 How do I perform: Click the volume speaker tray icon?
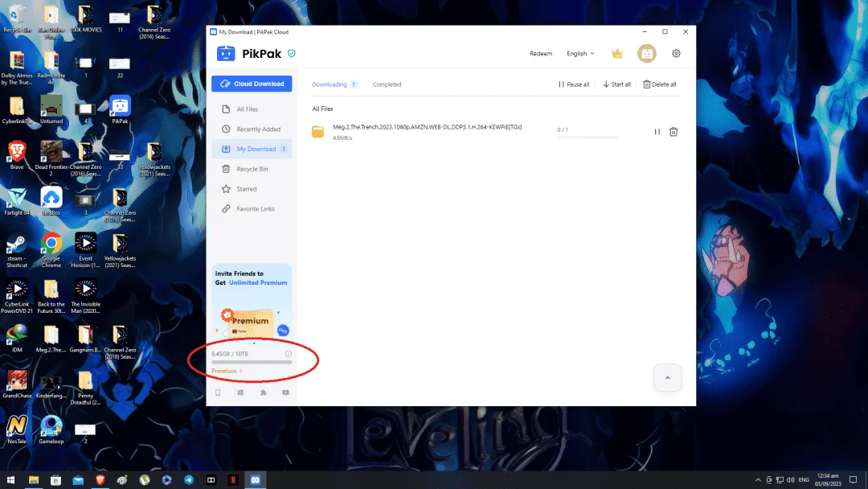click(791, 480)
